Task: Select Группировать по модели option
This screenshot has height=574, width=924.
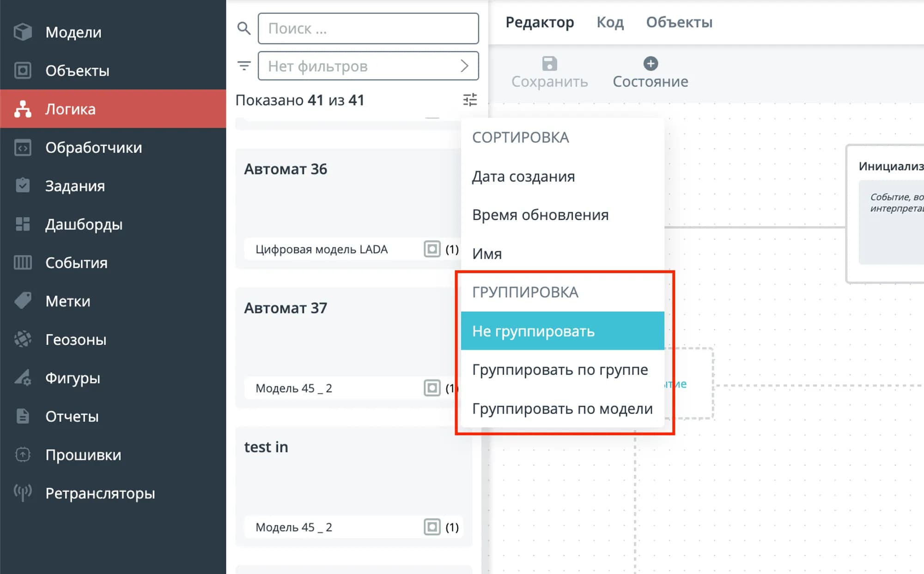Action: [562, 409]
